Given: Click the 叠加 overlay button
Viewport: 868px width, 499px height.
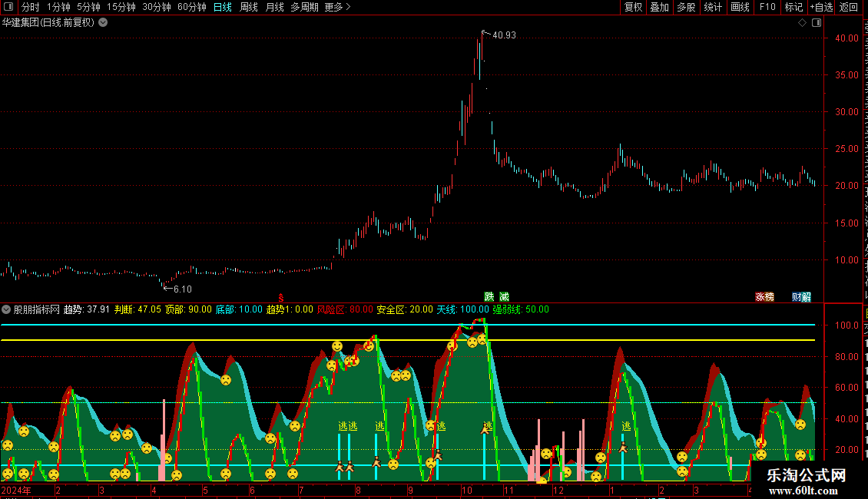Looking at the screenshot, I should 660,7.
